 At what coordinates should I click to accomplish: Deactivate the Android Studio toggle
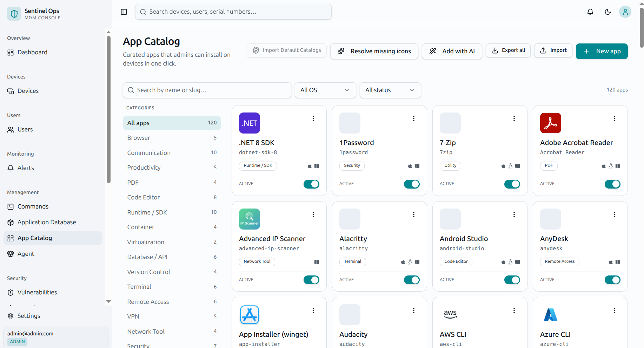pos(512,280)
